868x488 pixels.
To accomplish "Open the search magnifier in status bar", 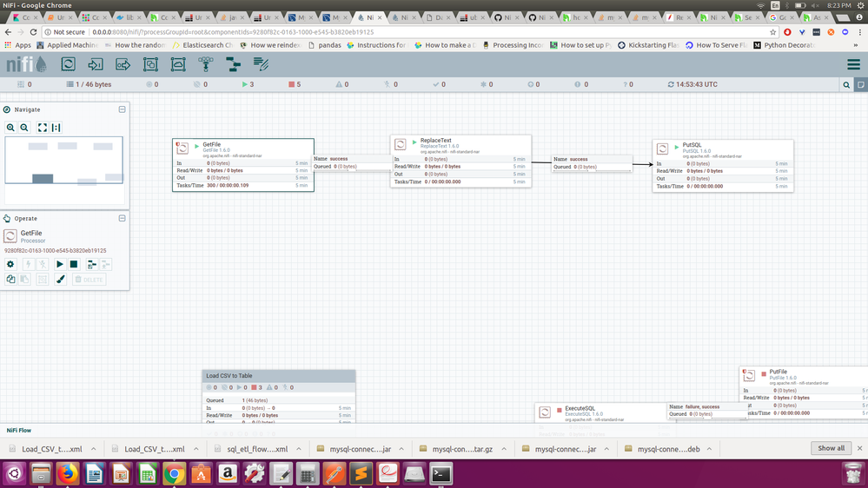I will pos(846,84).
